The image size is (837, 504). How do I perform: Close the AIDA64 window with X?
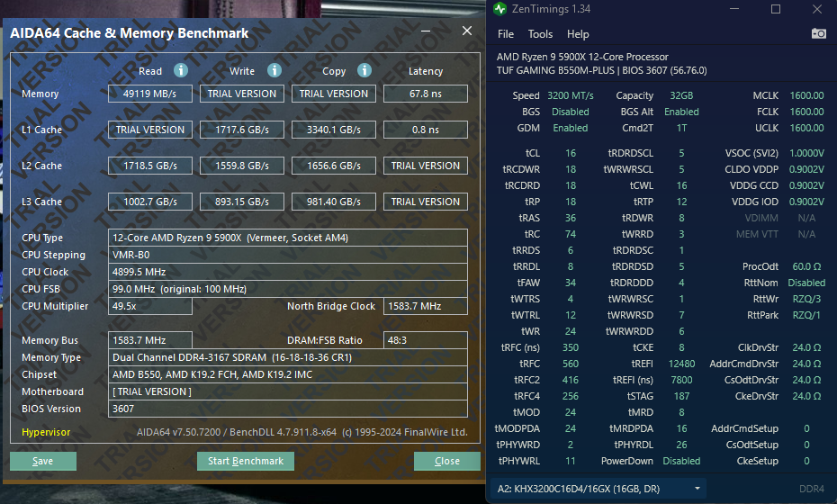[x=467, y=31]
